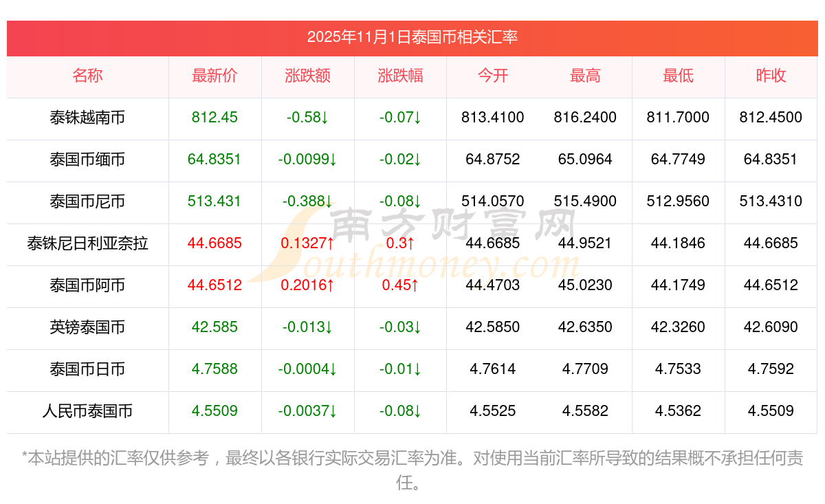
Task: Click latest price 42.585
Action: (214, 327)
